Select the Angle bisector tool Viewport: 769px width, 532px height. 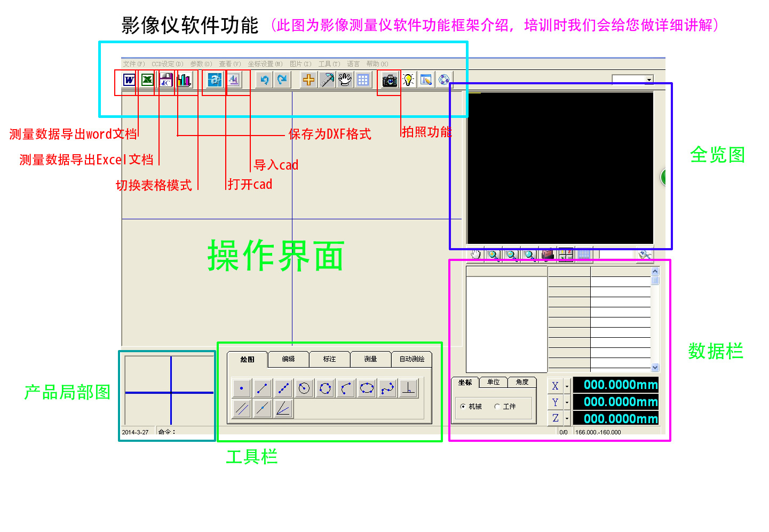tap(283, 409)
